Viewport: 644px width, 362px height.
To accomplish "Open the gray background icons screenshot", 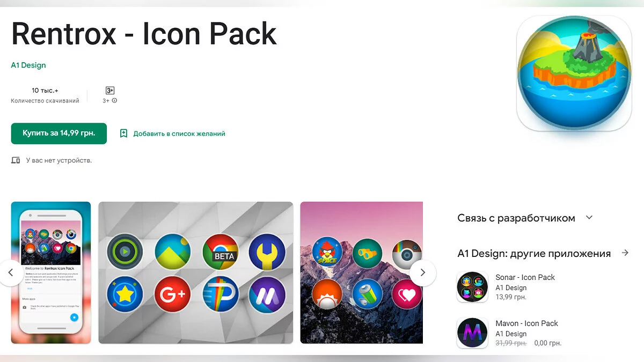I will (196, 272).
